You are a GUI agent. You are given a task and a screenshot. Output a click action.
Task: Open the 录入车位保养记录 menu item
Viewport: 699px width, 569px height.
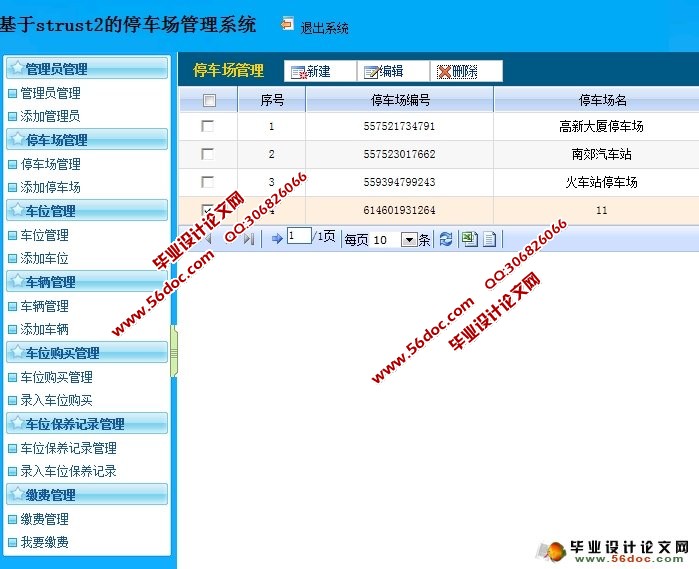point(69,471)
